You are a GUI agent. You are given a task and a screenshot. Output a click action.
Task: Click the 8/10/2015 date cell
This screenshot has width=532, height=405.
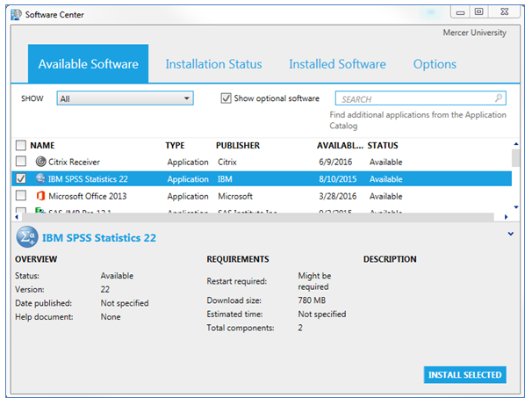click(338, 179)
